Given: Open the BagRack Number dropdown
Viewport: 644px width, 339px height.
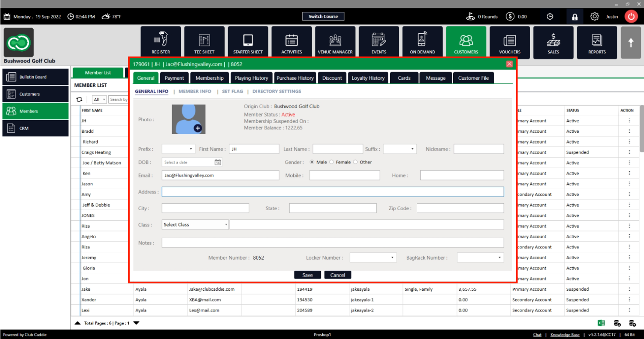Looking at the screenshot, I should click(480, 258).
